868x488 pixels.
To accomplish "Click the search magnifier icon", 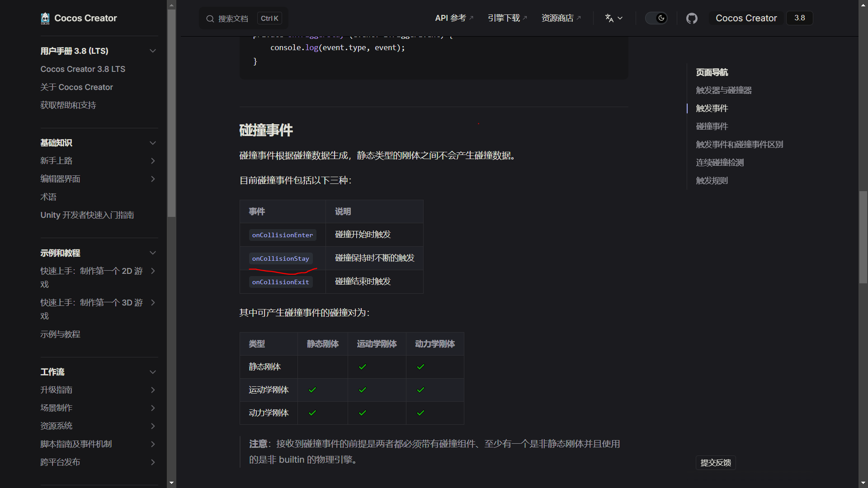I will 210,19.
